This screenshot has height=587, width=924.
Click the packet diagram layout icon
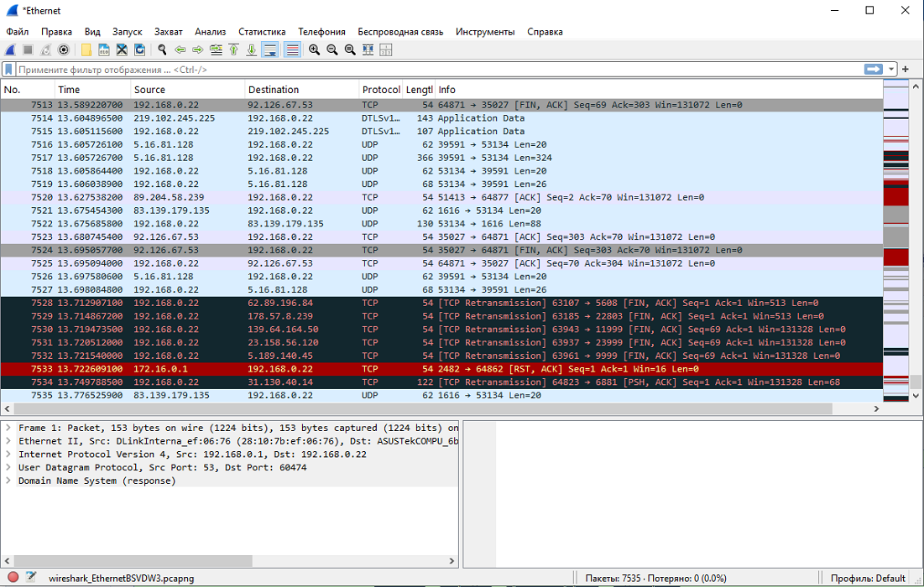point(386,50)
